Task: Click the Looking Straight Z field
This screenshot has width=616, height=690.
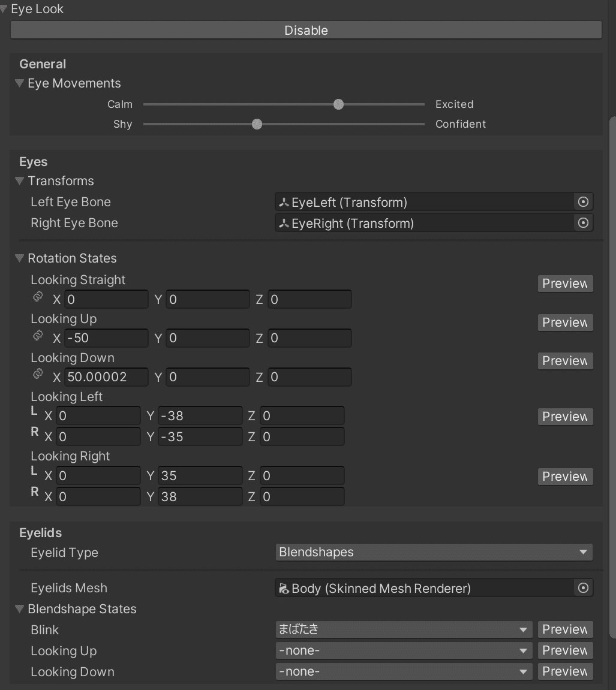Action: tap(309, 299)
